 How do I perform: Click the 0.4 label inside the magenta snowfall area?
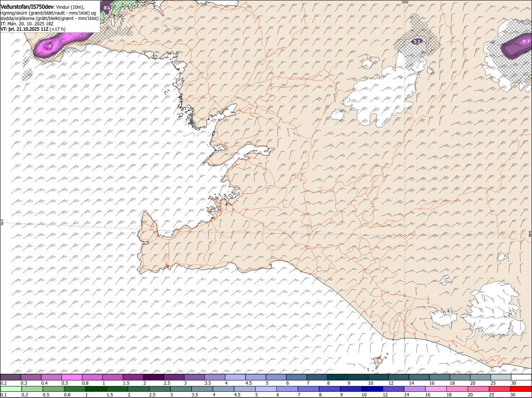pos(48,46)
